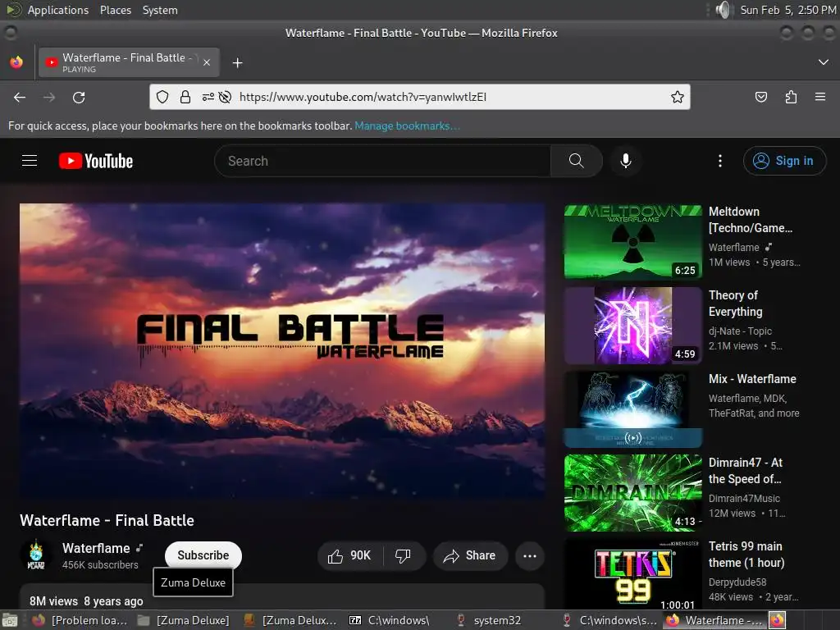Subscribe to the Waterflame channel

point(203,555)
